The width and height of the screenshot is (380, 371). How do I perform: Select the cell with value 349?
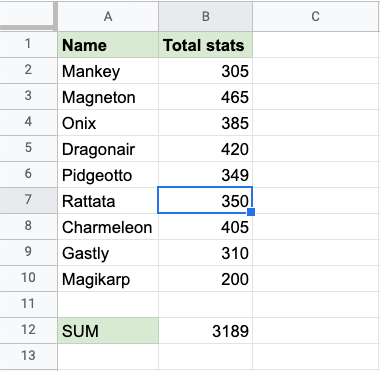[206, 175]
